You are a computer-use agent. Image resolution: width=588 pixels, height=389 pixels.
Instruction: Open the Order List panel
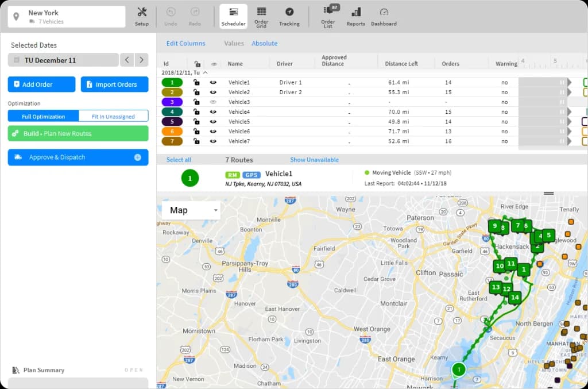tap(328, 16)
